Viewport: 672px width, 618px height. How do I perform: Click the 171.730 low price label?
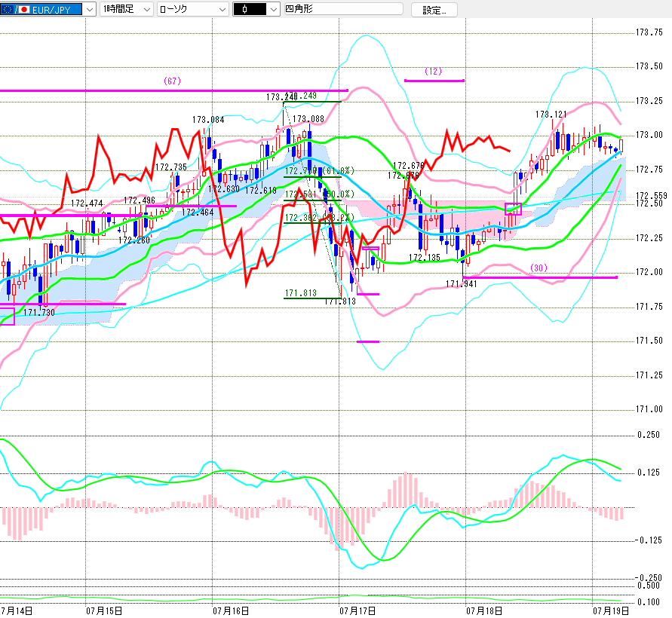pyautogui.click(x=39, y=312)
